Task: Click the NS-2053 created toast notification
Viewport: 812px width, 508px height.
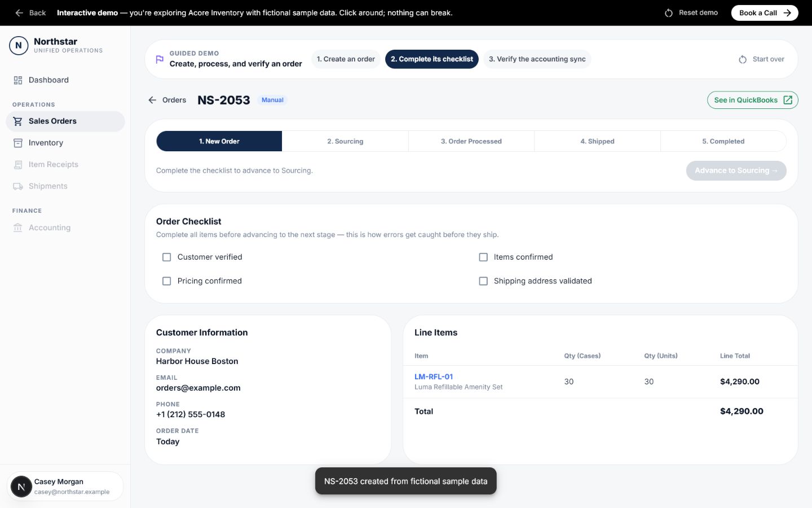Action: click(x=406, y=481)
